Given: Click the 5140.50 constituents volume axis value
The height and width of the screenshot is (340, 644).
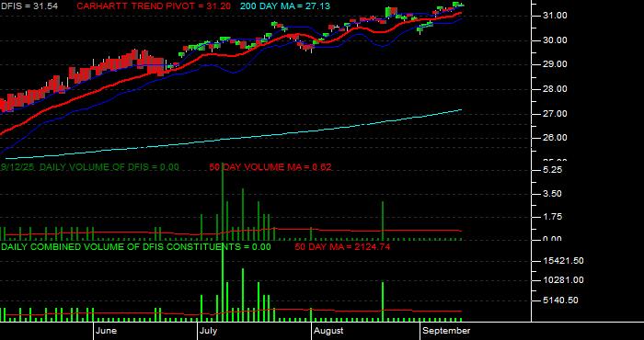Looking at the screenshot, I should click(561, 300).
